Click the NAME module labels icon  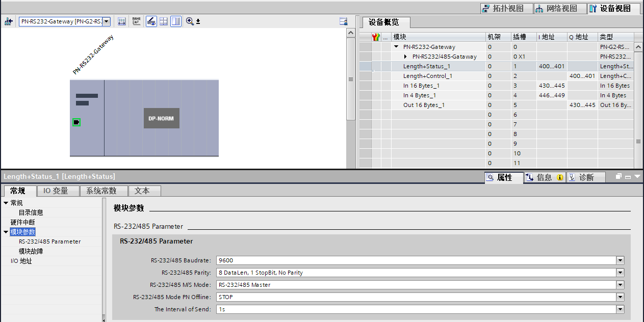(x=136, y=21)
